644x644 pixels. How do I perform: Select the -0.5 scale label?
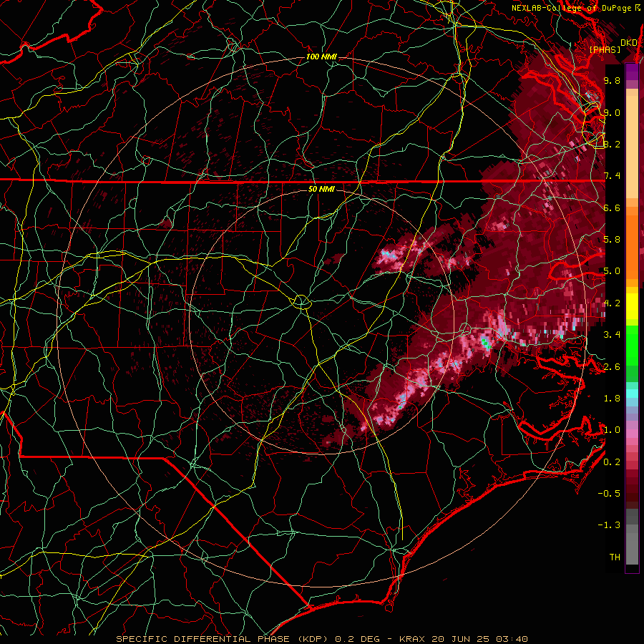coord(609,494)
